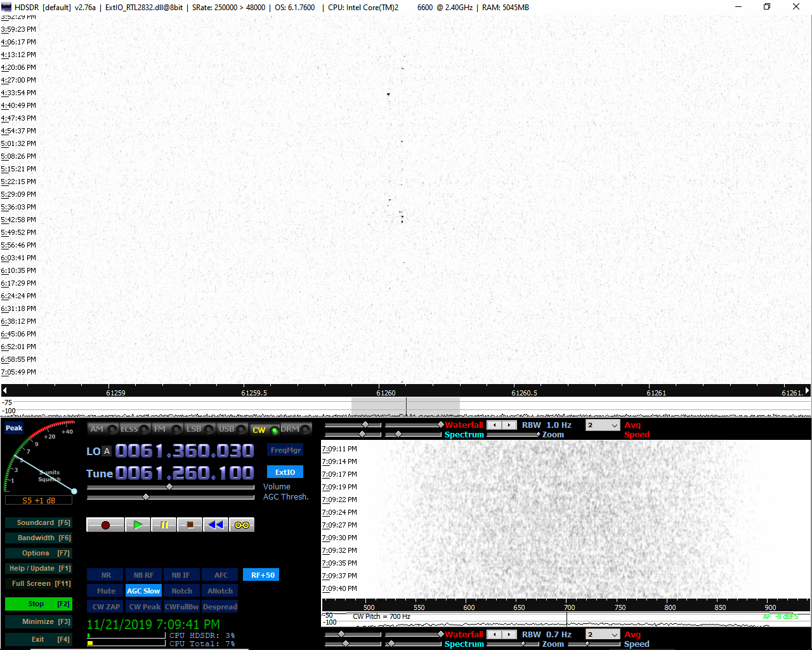Click the LO A indicator button

tap(107, 451)
